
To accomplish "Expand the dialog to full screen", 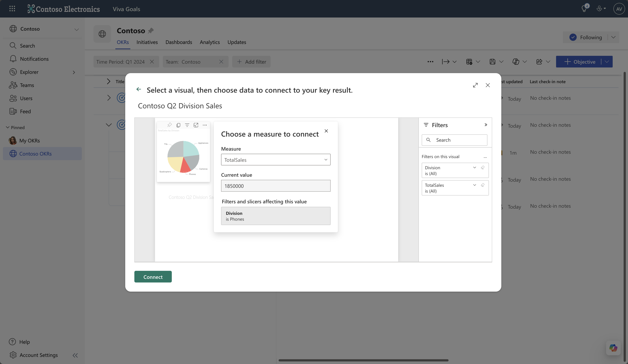I will 475,85.
